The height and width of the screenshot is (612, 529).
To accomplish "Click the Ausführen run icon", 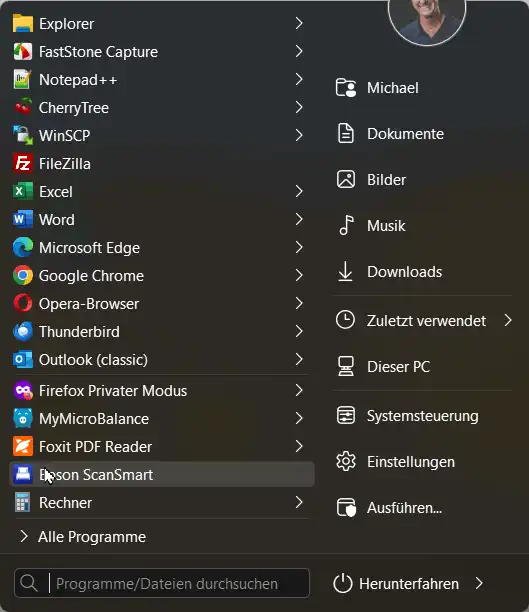I will (x=346, y=508).
